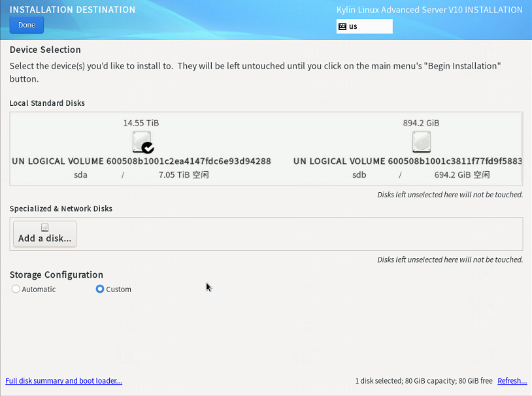Select the sda hard disk icon
The image size is (532, 396).
(141, 142)
